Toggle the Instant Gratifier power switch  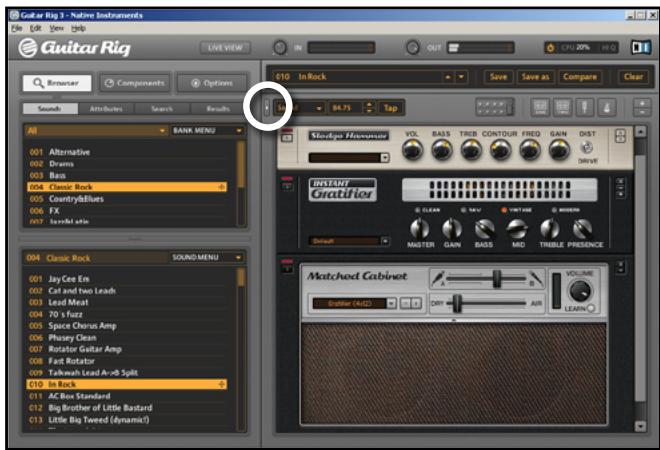(x=287, y=184)
